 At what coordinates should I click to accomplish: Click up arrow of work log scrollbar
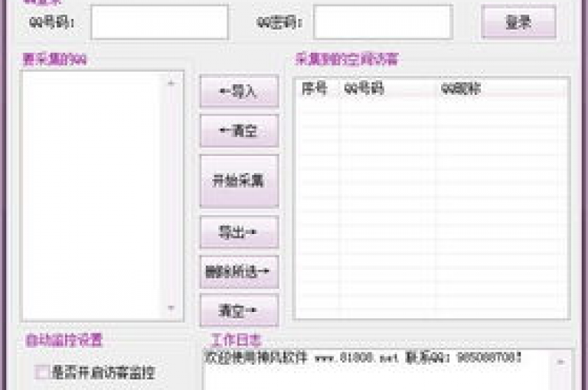[x=561, y=362]
